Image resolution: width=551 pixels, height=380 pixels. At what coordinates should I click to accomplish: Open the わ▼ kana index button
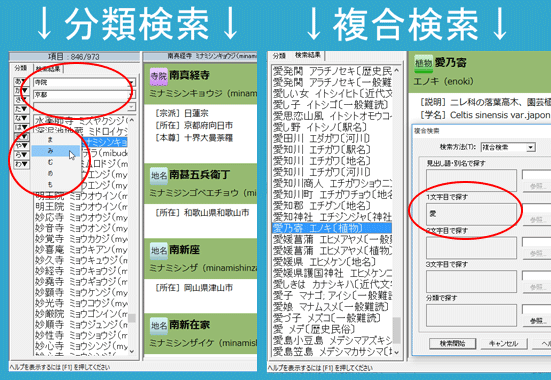click(x=21, y=164)
